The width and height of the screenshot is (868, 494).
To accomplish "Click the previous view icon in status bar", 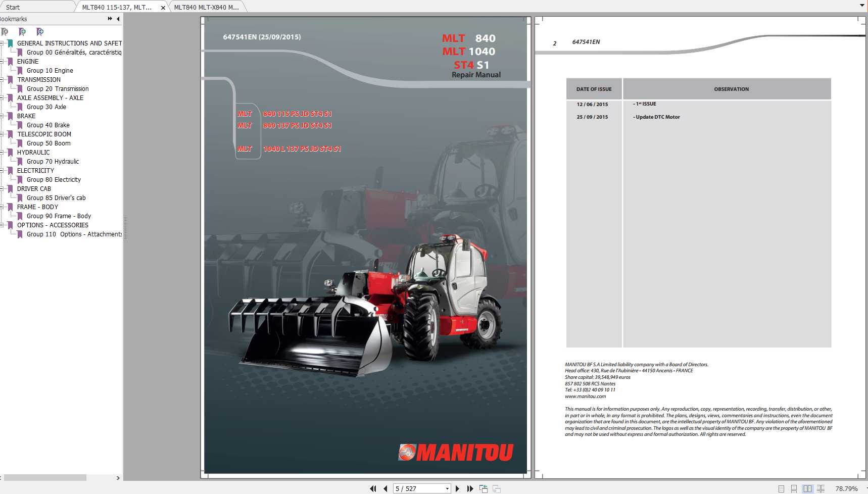I will (484, 488).
